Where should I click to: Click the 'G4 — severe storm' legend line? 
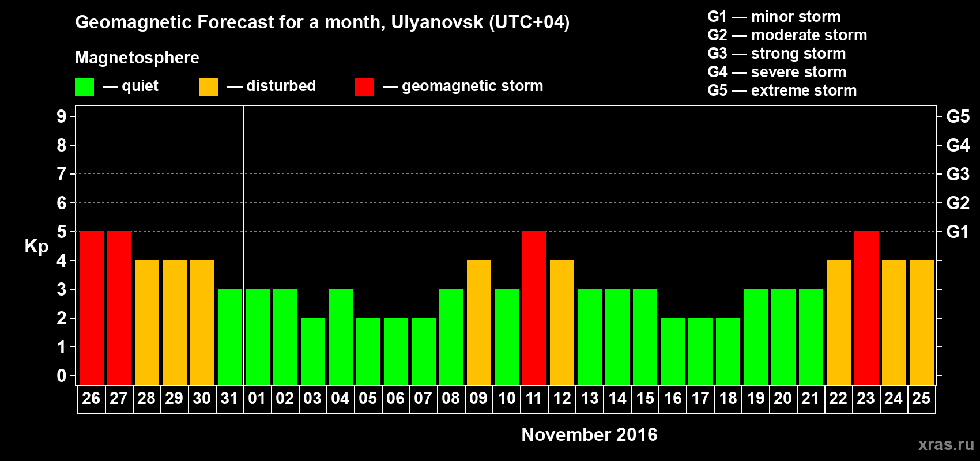(777, 72)
